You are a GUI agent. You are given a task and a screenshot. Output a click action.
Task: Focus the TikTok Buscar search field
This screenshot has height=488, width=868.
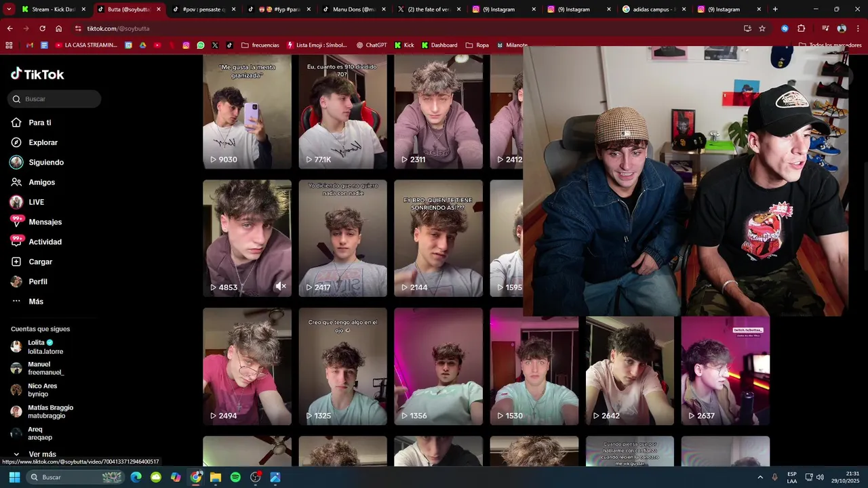click(x=54, y=99)
